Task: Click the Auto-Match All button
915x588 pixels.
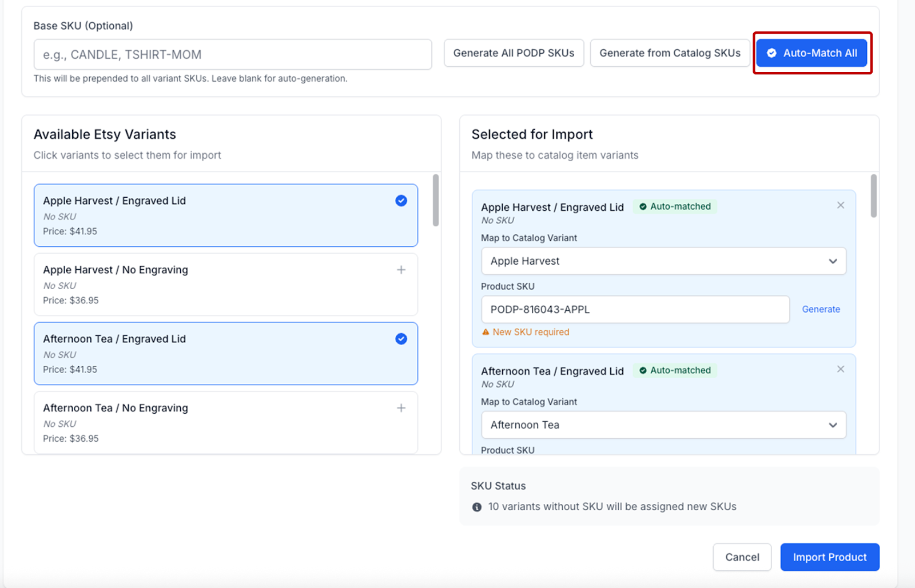Action: (811, 53)
